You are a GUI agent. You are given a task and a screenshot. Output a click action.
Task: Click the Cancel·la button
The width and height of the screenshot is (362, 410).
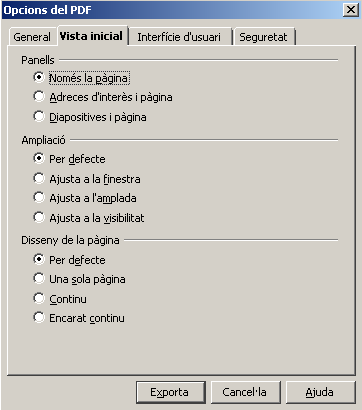pos(246,392)
